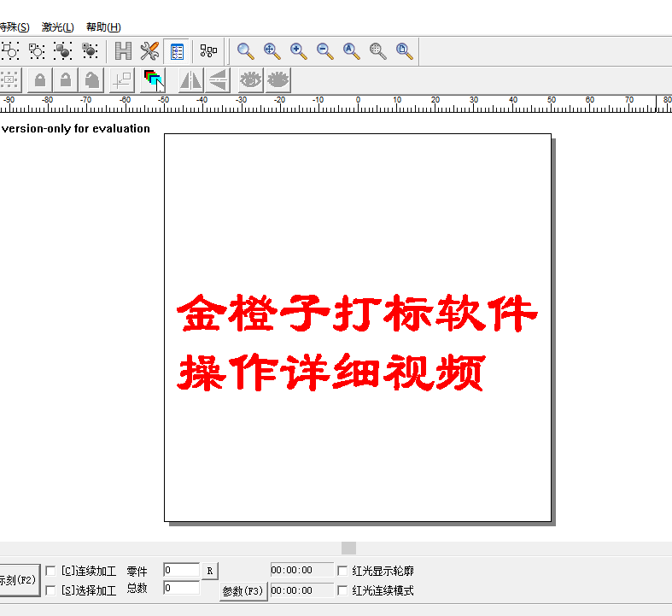Click the node/array distribution toolbar icon
The height and width of the screenshot is (616, 672).
(208, 51)
